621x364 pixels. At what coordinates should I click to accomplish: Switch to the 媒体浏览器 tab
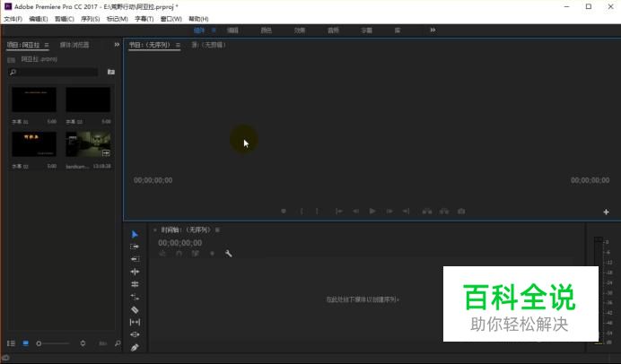[x=74, y=45]
